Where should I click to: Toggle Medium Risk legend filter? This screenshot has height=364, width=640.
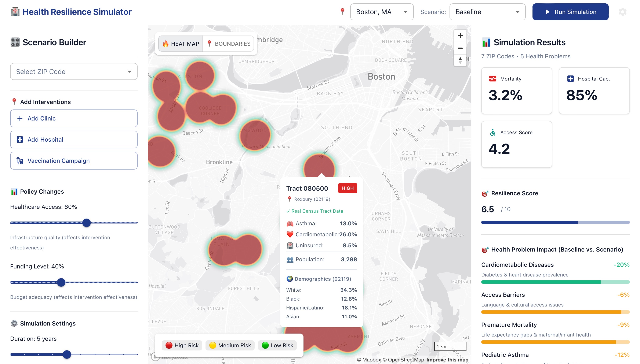(230, 345)
